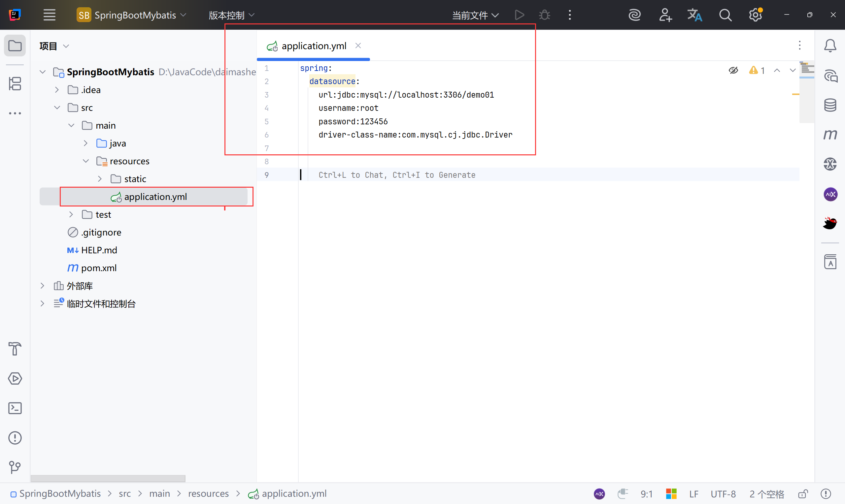Open the Problems tool window icon
Image resolution: width=845 pixels, height=504 pixels.
click(x=15, y=437)
